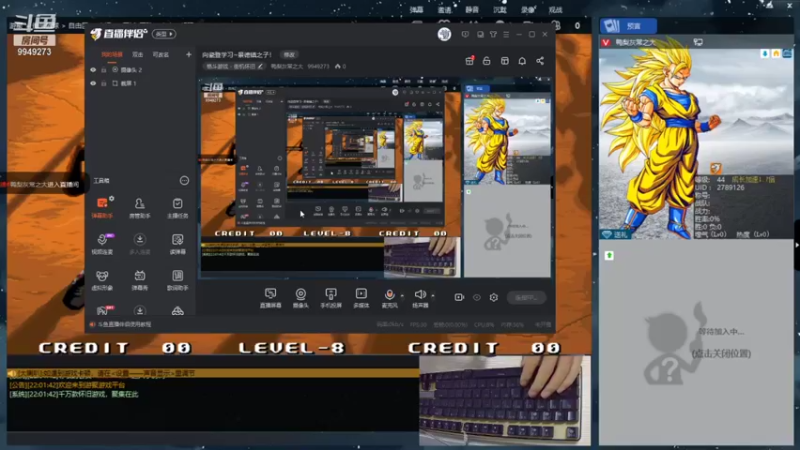Add a 摄像头 camera source
Image resolution: width=800 pixels, height=450 pixels.
tap(301, 297)
